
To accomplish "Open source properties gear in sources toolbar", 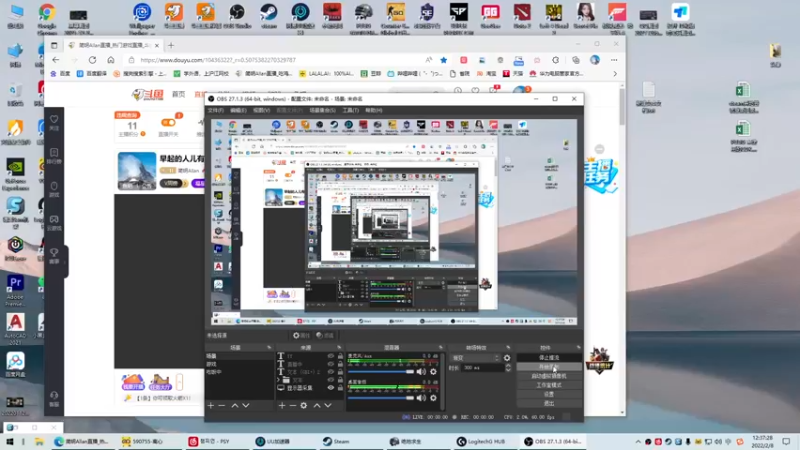I will tap(304, 406).
